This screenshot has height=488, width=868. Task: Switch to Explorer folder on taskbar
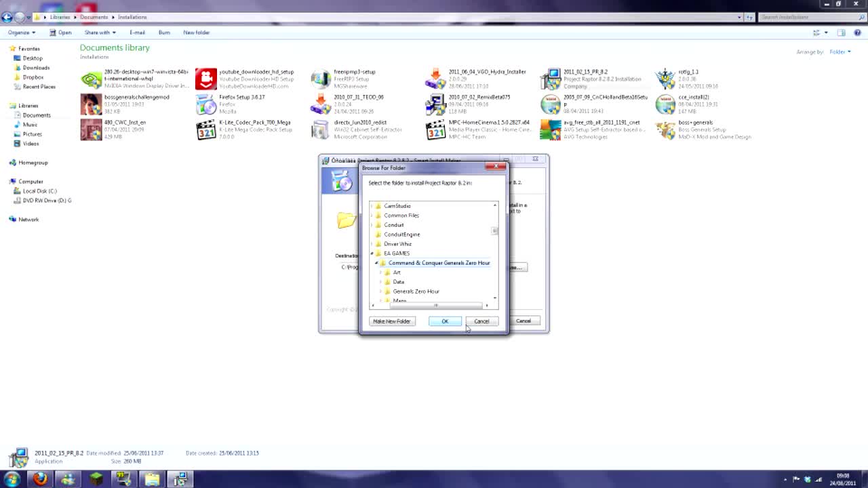152,479
